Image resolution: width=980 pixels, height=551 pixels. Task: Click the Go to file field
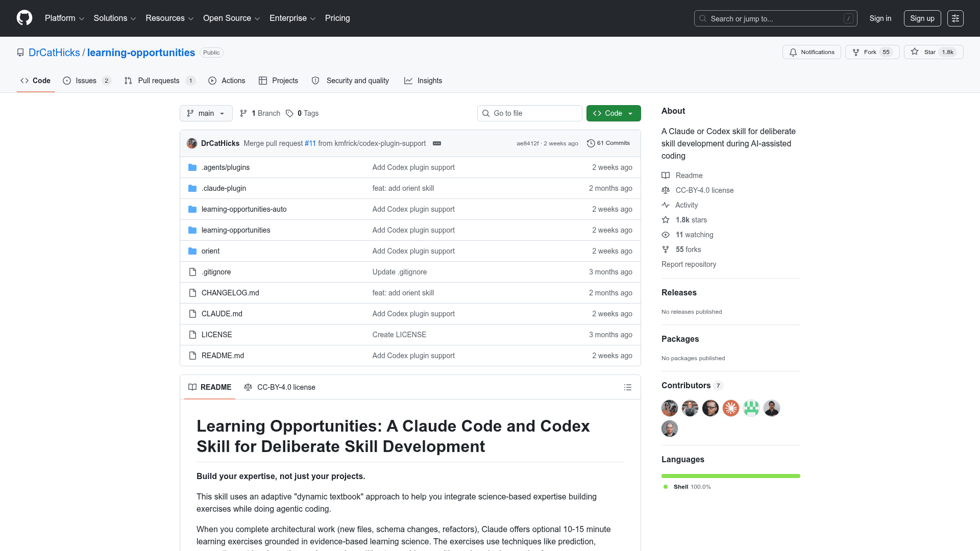(529, 113)
